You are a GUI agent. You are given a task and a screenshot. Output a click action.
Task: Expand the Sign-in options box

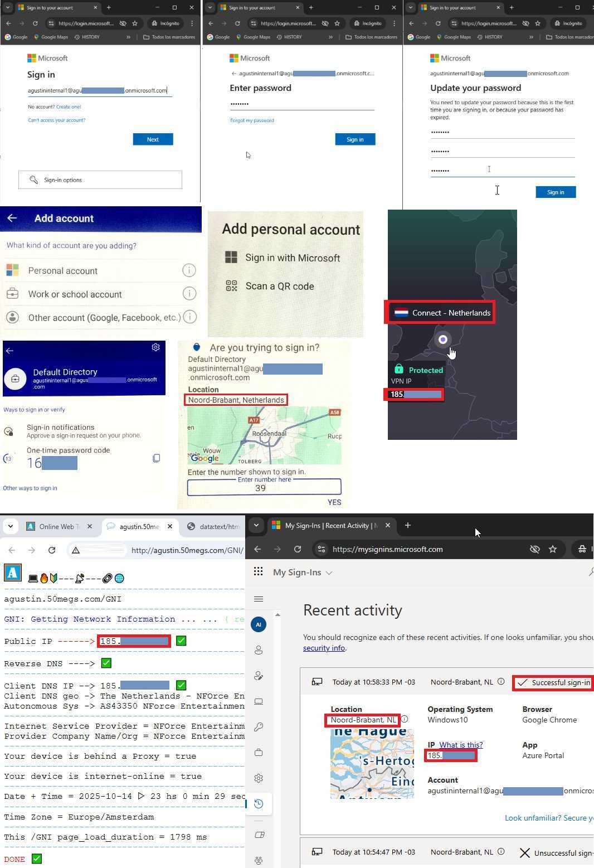[x=100, y=180]
